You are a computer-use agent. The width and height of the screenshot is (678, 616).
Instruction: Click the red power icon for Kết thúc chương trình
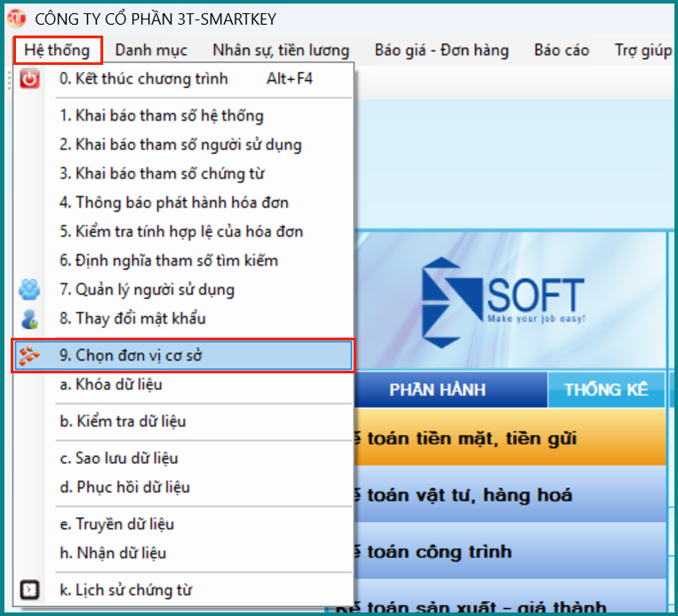coord(30,79)
